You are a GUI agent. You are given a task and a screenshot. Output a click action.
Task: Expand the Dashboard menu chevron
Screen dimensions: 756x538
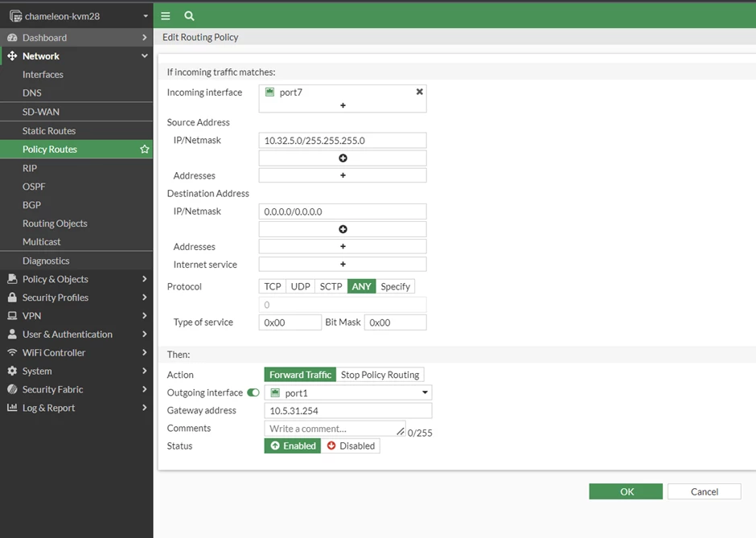pyautogui.click(x=144, y=38)
